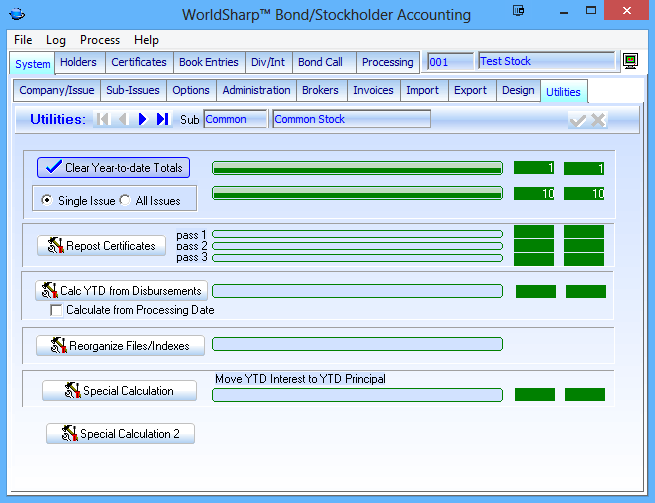655x503 pixels.
Task: Click the 001 issue number field
Action: coord(451,62)
